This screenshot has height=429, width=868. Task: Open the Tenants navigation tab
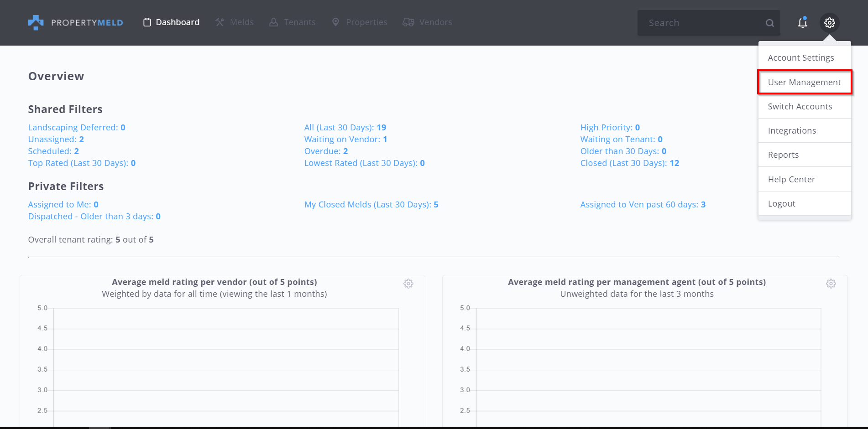292,22
